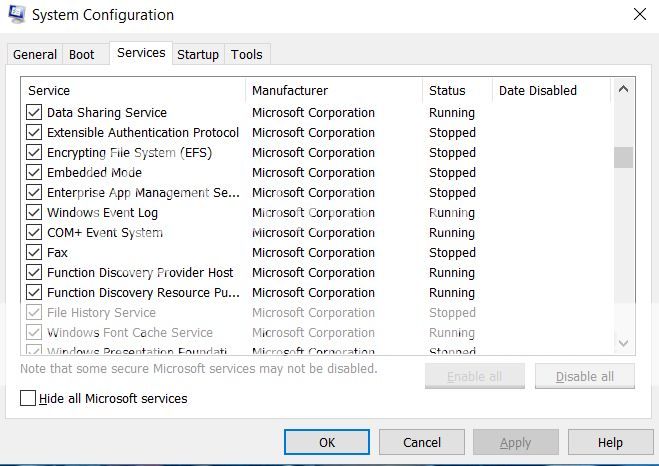Uncheck Data Sharing Service checkbox
659x466 pixels.
click(x=34, y=113)
